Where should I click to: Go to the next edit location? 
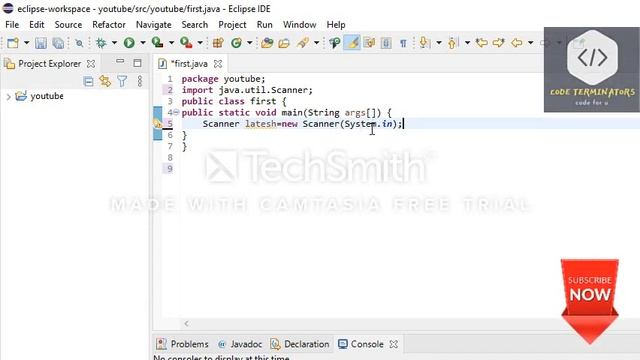click(x=499, y=42)
